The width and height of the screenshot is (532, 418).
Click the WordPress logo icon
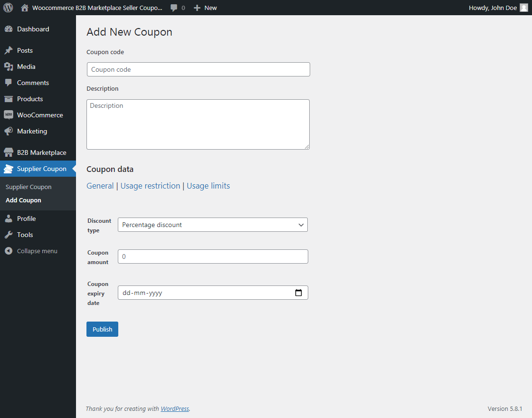click(x=8, y=8)
